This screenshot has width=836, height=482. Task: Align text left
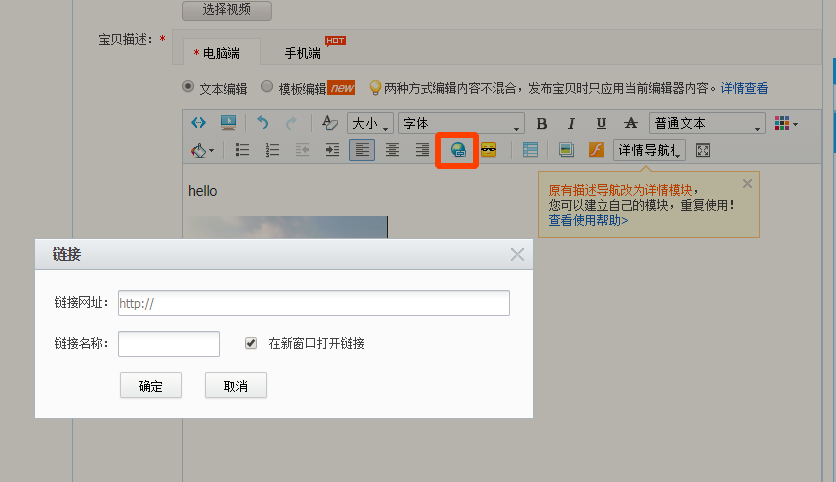tap(362, 150)
